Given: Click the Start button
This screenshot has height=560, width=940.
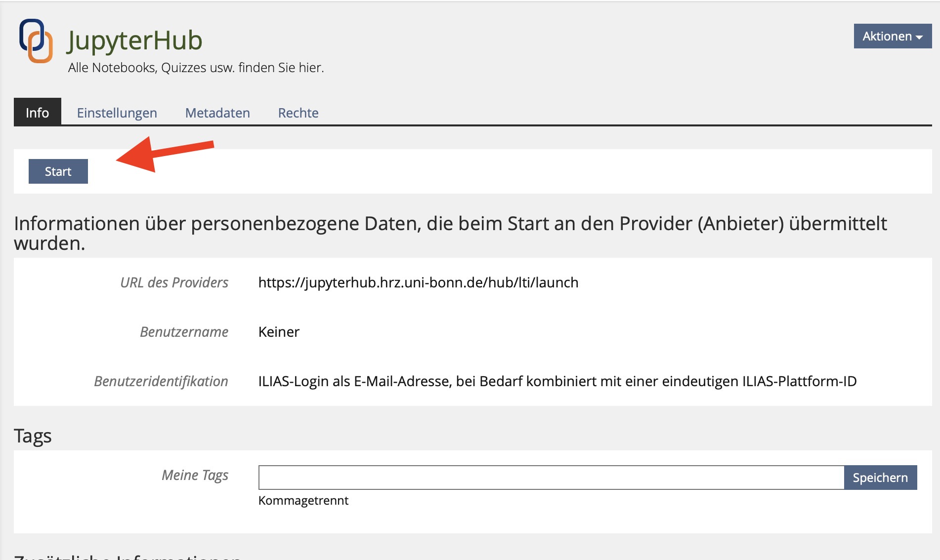Looking at the screenshot, I should tap(58, 171).
